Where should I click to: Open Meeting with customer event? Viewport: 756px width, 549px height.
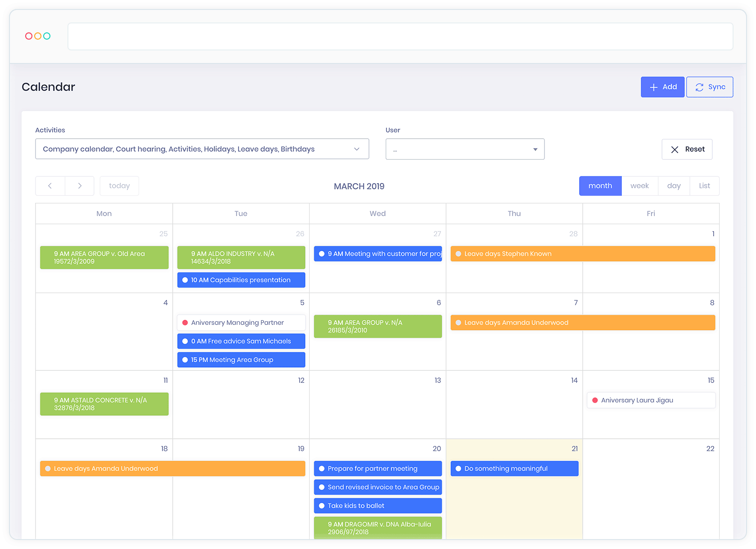click(378, 254)
